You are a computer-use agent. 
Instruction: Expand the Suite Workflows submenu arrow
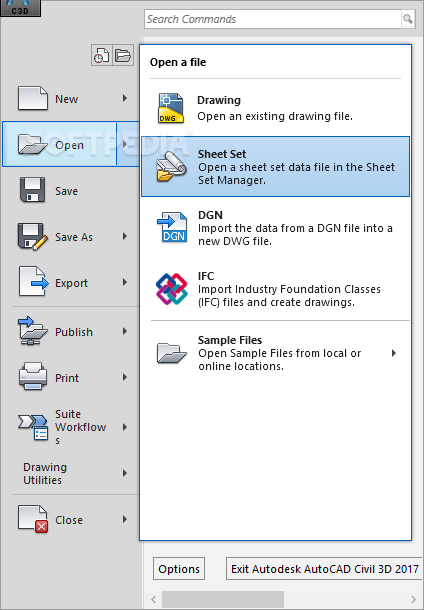[125, 427]
